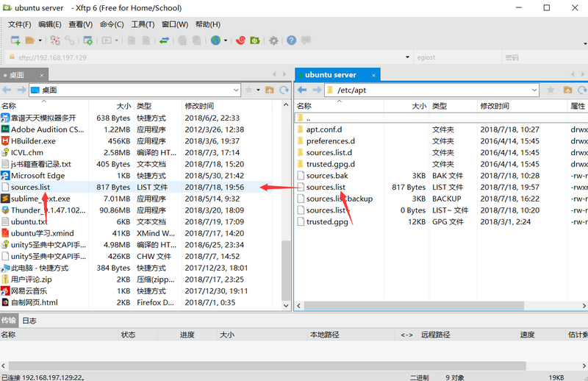The height and width of the screenshot is (381, 588).
Task: Click the Disconnect session icon
Action: (55, 40)
